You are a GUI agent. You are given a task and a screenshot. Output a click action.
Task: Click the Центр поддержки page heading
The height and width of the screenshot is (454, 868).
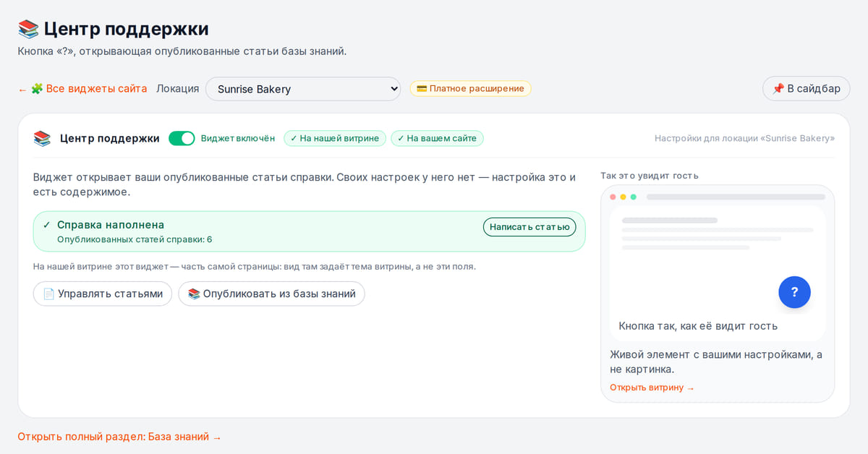[x=126, y=29]
